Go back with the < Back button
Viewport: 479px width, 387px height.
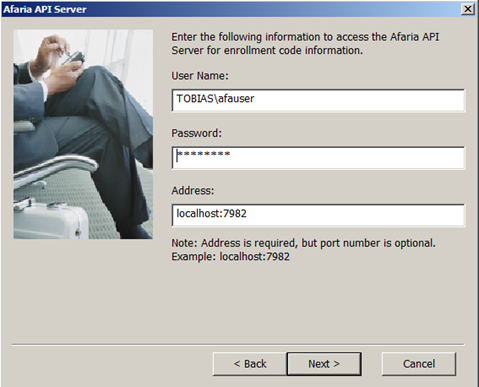[250, 364]
